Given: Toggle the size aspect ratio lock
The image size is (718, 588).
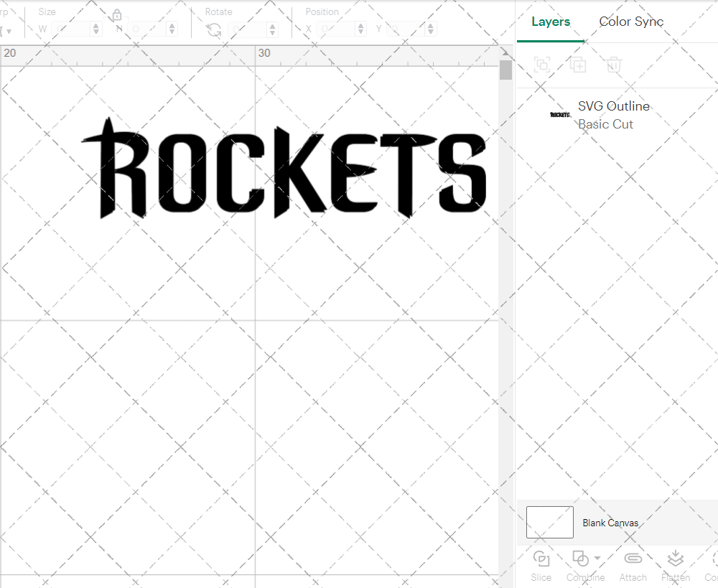Looking at the screenshot, I should tap(116, 15).
